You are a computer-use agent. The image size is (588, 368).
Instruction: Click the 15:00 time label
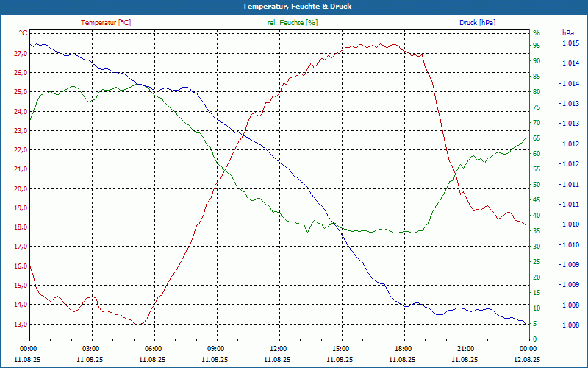tap(340, 348)
